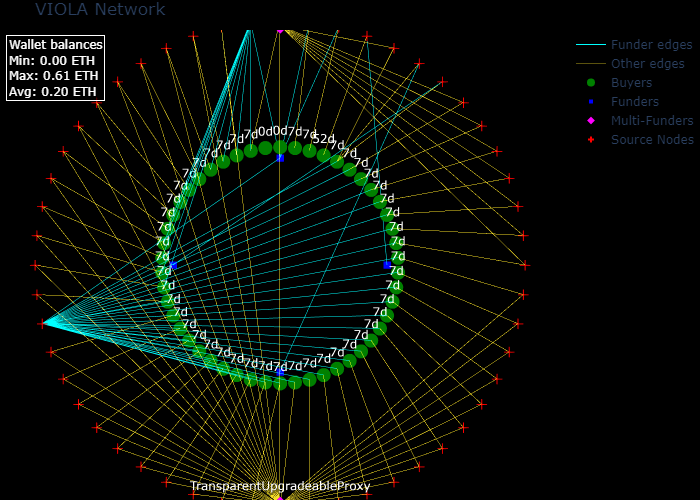700x500 pixels.
Task: Toggle the Funders legend text entry
Action: (x=635, y=102)
